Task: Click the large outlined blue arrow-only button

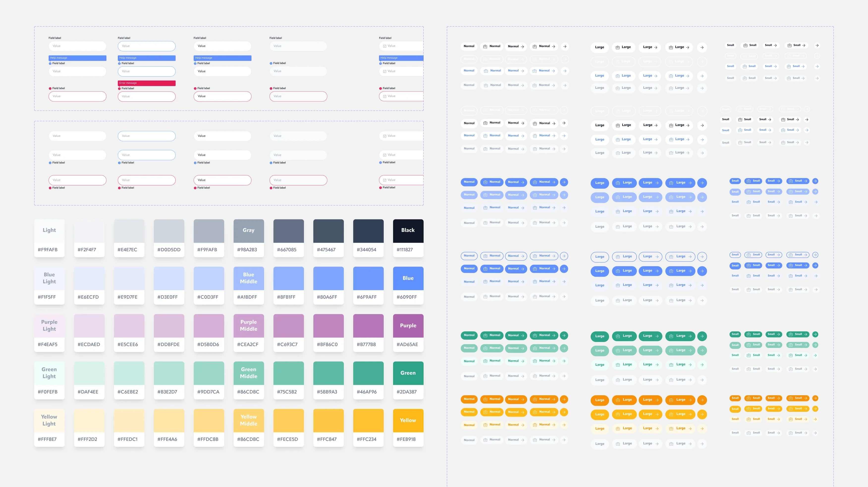Action: pos(702,257)
